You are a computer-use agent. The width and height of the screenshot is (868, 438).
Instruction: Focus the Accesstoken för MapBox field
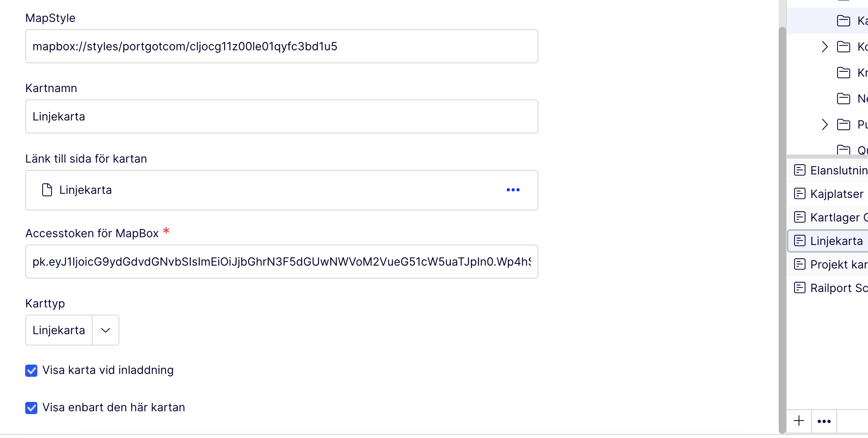click(281, 262)
